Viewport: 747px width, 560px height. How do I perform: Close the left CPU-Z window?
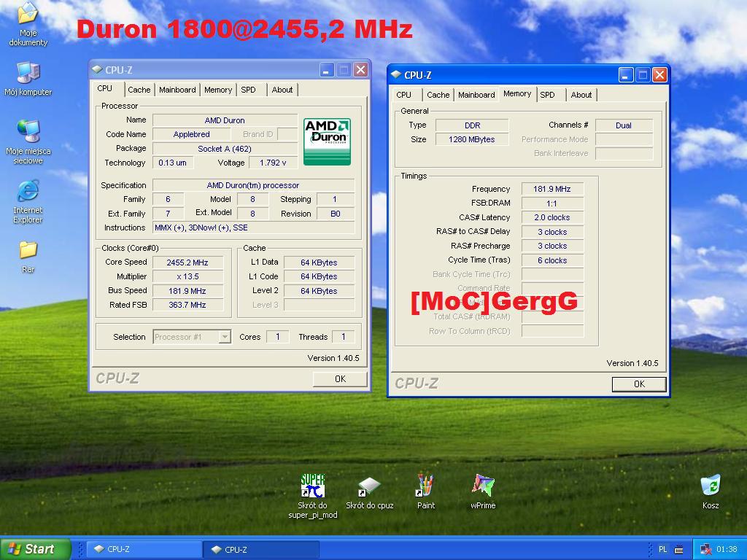point(361,71)
